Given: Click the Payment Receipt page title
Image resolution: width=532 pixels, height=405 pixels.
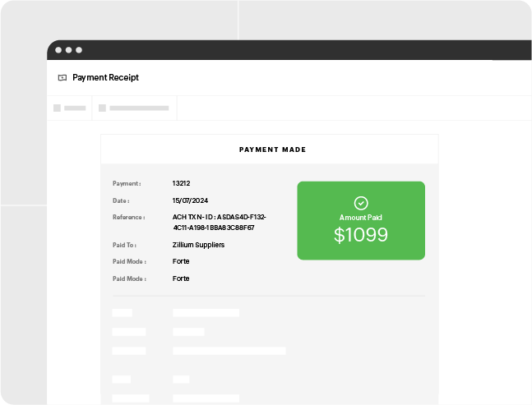Looking at the screenshot, I should tap(105, 78).
